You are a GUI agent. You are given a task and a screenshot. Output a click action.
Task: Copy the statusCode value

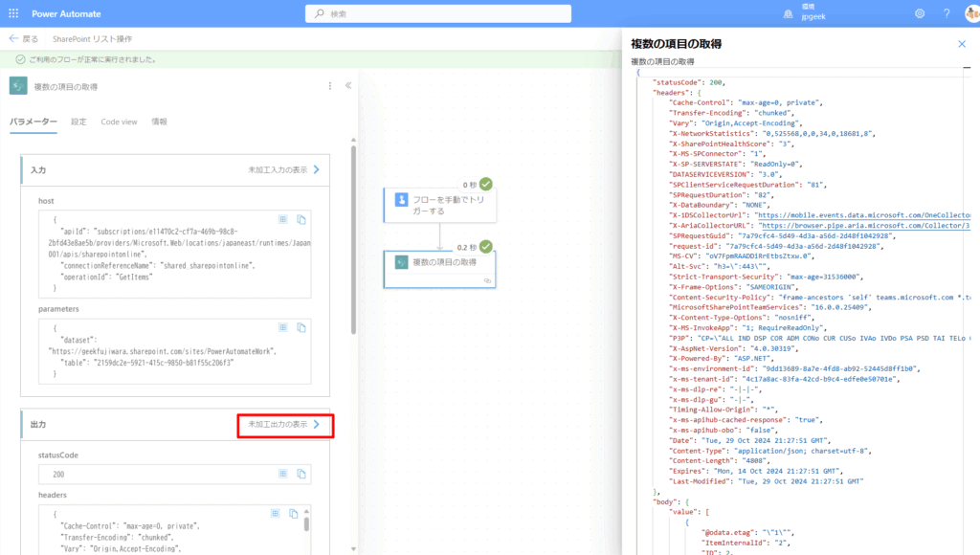click(301, 474)
